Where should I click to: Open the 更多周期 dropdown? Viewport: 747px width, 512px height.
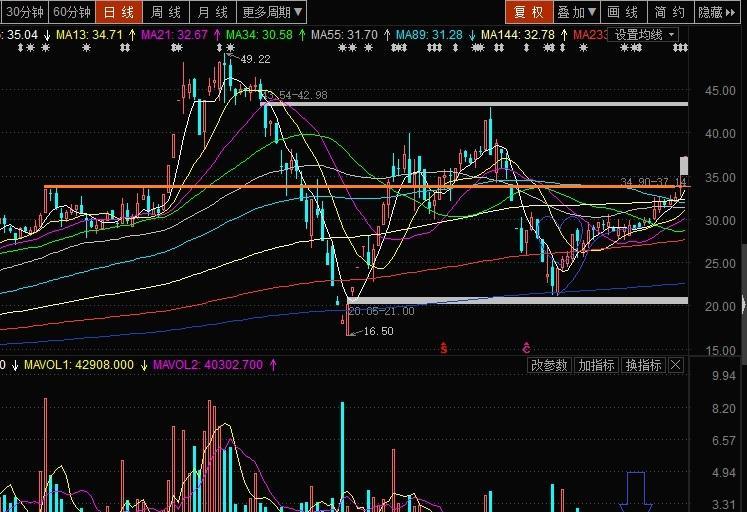pyautogui.click(x=272, y=12)
